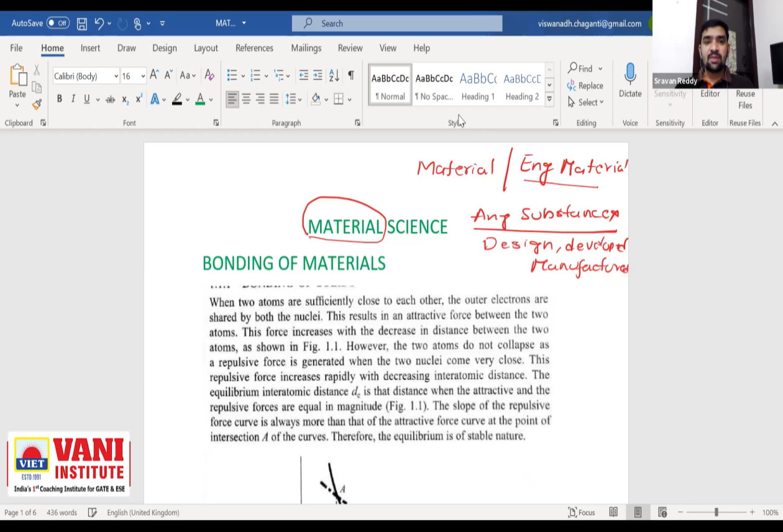Toggle italic formatting

(x=73, y=99)
